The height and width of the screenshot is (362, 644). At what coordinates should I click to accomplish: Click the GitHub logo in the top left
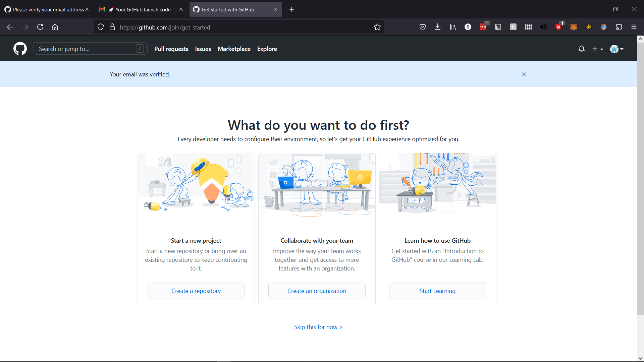20,49
